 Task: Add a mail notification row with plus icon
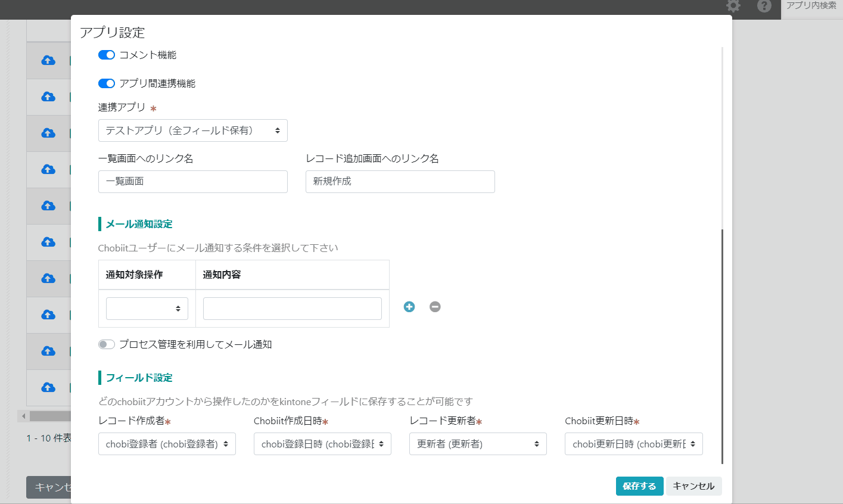[x=409, y=307]
